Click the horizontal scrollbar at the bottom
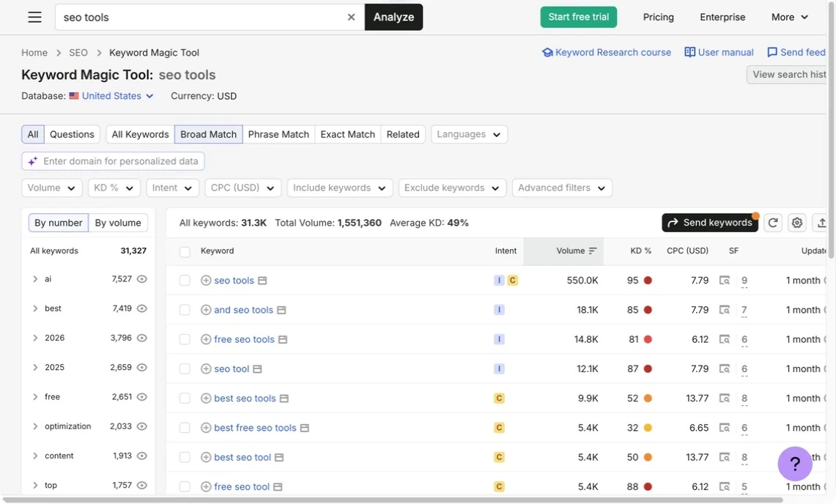 (393, 500)
